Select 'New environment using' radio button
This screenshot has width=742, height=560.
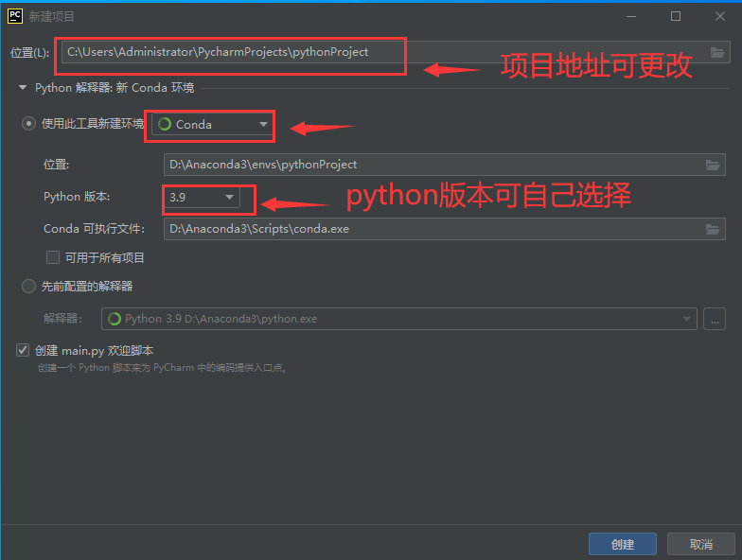[28, 124]
